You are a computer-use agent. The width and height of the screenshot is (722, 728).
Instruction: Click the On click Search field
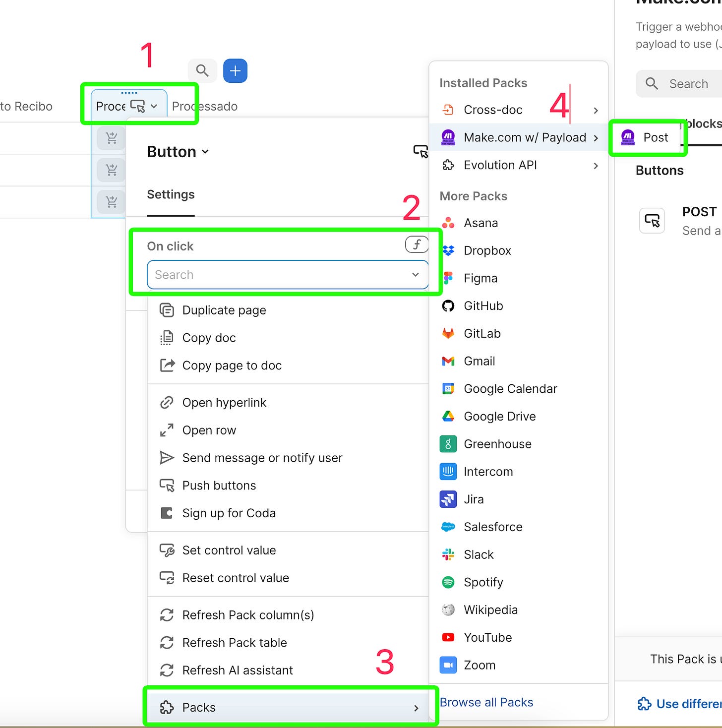(288, 275)
